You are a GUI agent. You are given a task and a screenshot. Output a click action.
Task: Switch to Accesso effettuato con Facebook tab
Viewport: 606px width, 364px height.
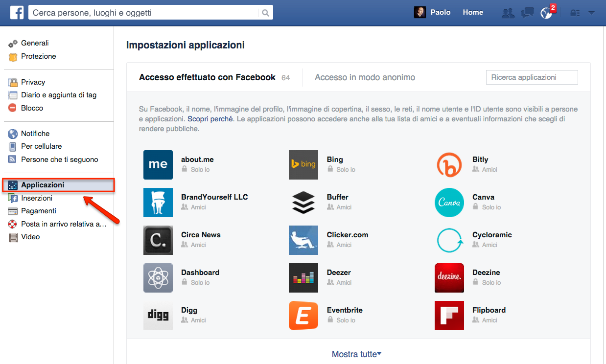(207, 77)
